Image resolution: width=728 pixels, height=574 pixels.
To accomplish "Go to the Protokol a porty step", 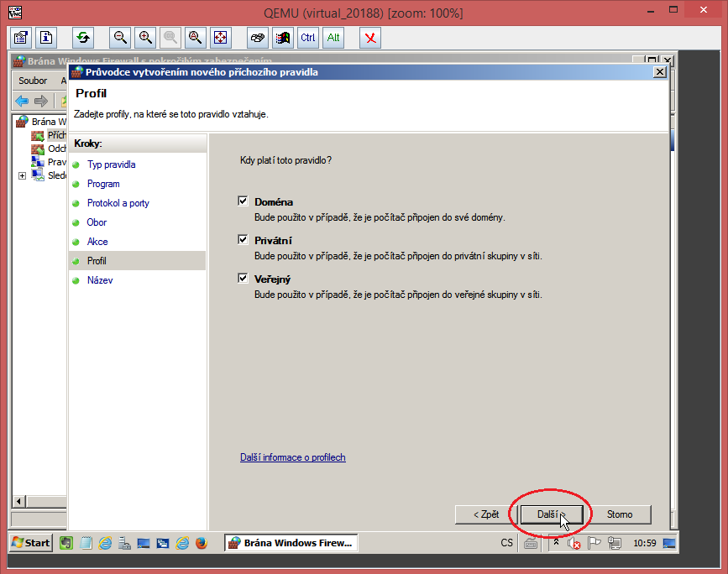I will pos(118,203).
